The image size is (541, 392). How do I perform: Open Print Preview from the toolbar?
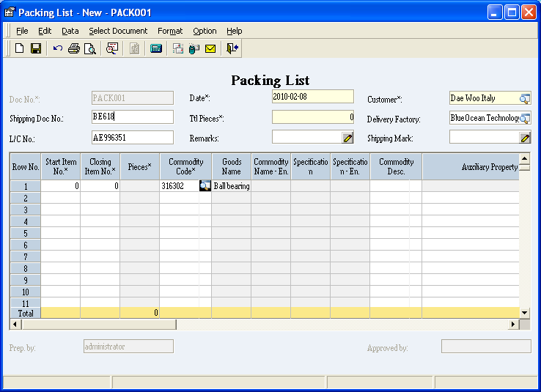tap(89, 49)
